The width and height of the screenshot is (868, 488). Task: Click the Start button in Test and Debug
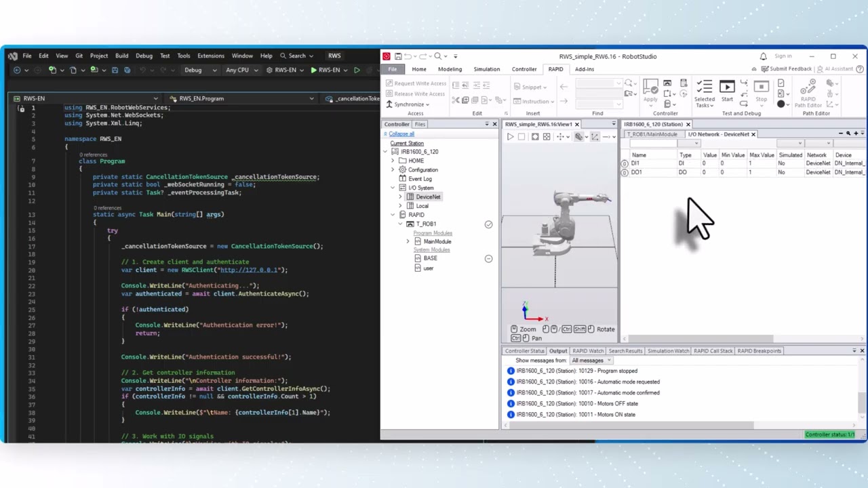[x=727, y=91]
